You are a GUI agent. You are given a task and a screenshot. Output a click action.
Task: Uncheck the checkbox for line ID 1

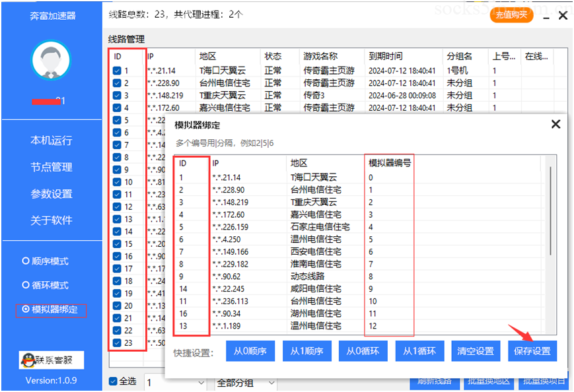tap(117, 71)
